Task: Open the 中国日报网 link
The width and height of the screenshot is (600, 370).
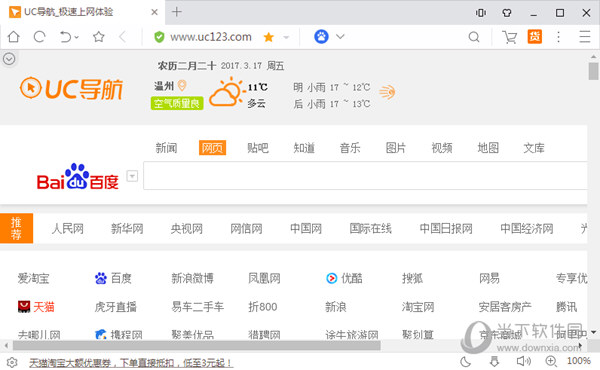Action: point(446,228)
